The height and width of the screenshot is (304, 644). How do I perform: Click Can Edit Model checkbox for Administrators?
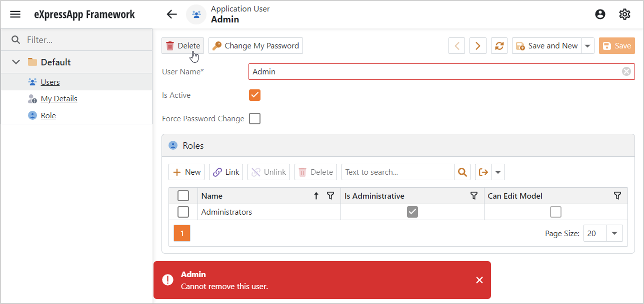(555, 212)
